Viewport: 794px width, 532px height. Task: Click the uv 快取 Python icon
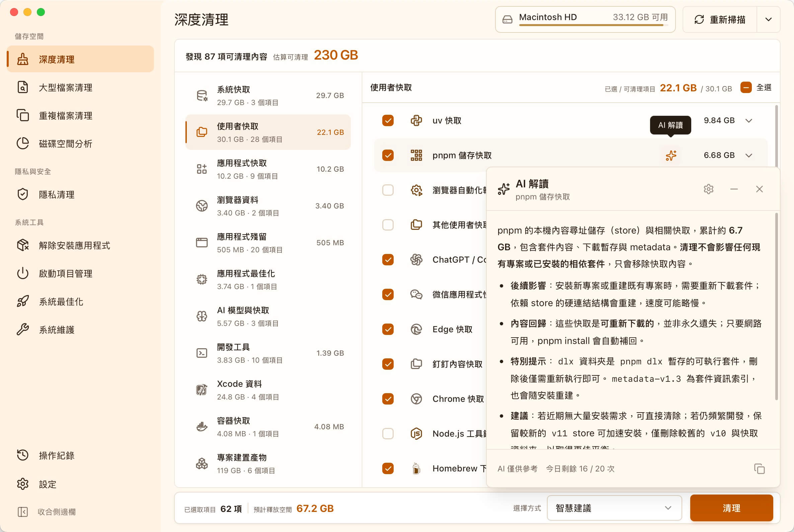(416, 120)
